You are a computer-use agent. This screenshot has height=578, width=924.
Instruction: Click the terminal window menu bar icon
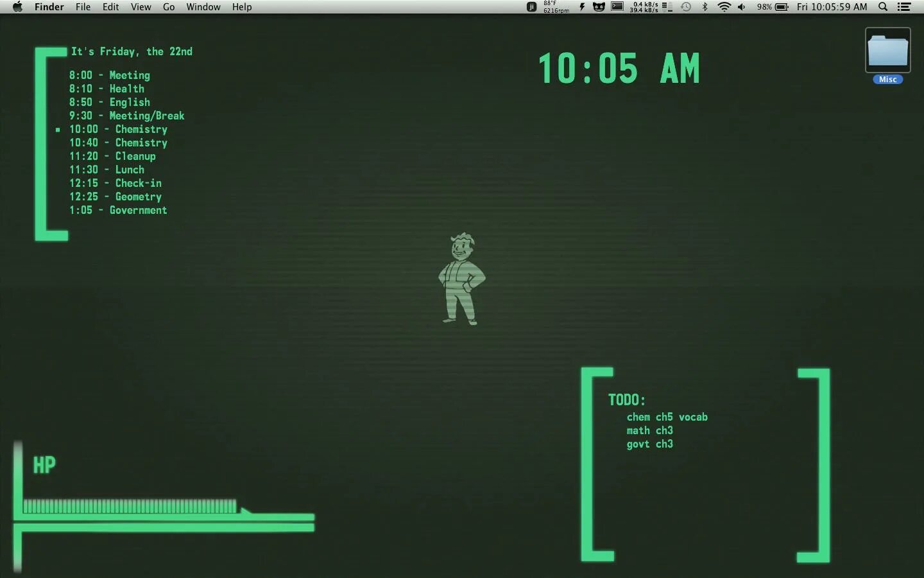coord(617,7)
